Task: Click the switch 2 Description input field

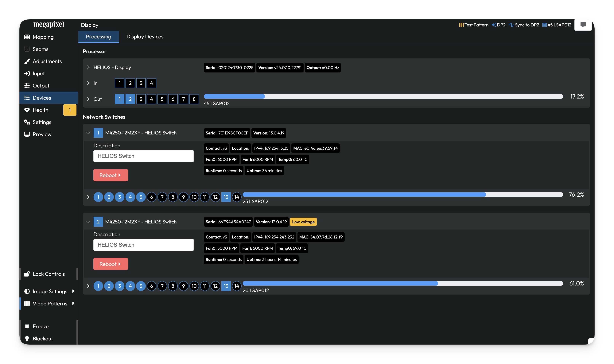Action: click(x=143, y=245)
